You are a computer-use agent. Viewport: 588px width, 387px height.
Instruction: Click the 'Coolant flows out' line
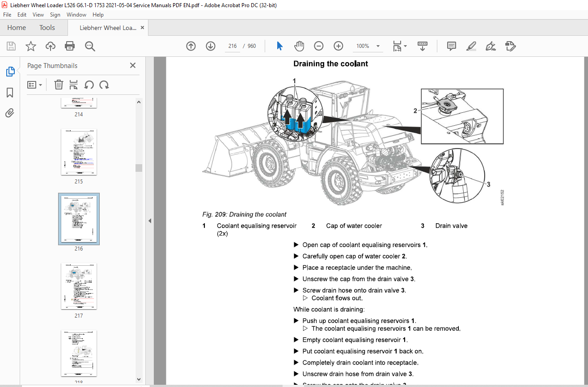click(337, 298)
